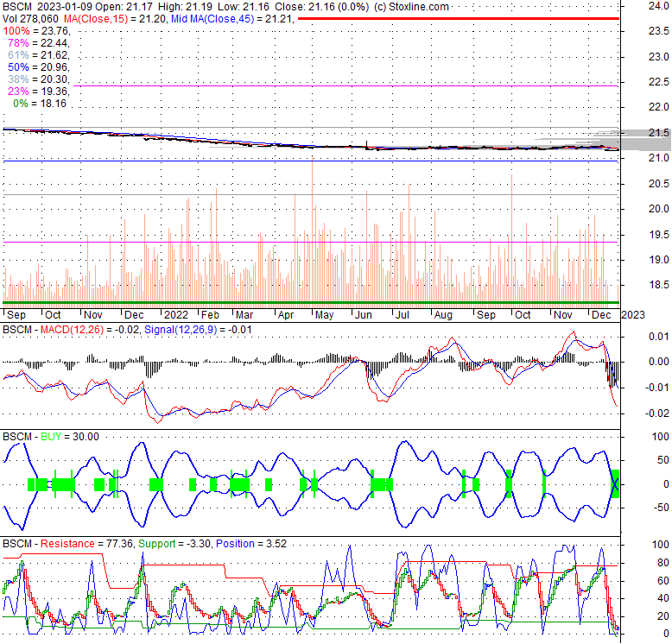Click the '(c) Stoxline.com' copyright text
The width and height of the screenshot is (672, 644).
[x=411, y=7]
